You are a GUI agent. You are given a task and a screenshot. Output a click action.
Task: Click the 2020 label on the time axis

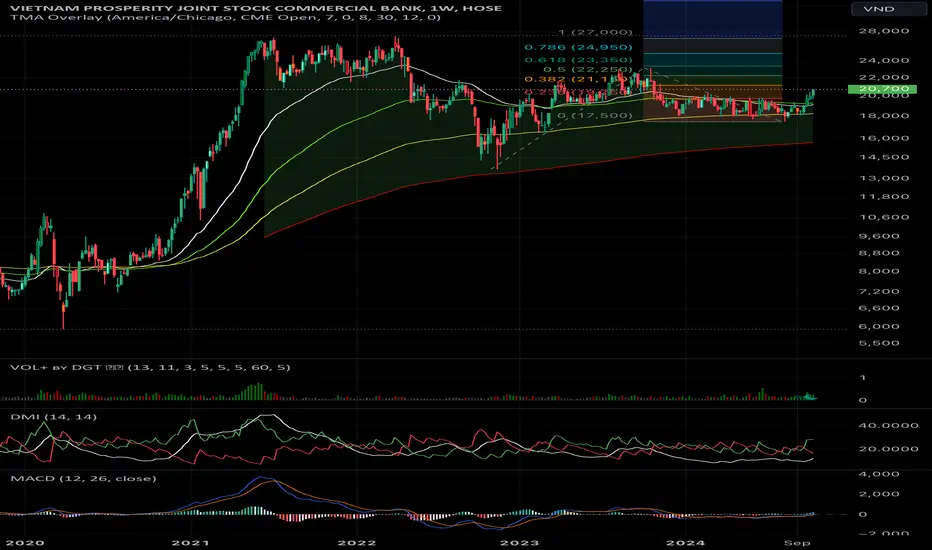[x=24, y=543]
